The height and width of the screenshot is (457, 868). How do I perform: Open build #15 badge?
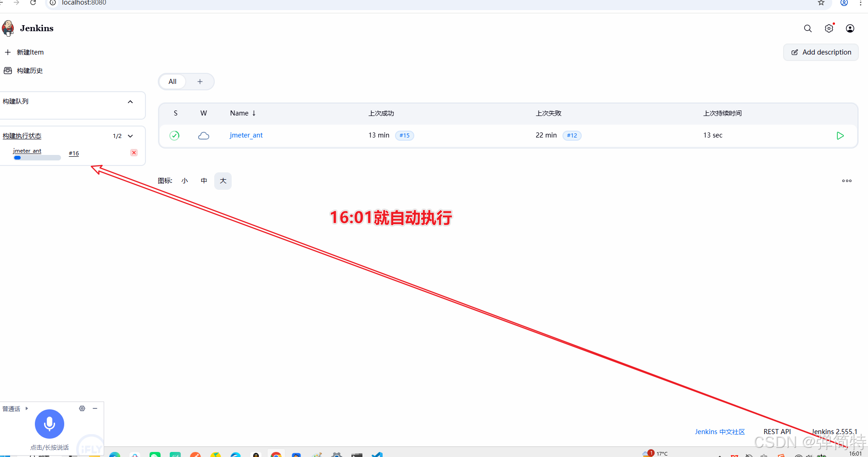[x=405, y=136]
